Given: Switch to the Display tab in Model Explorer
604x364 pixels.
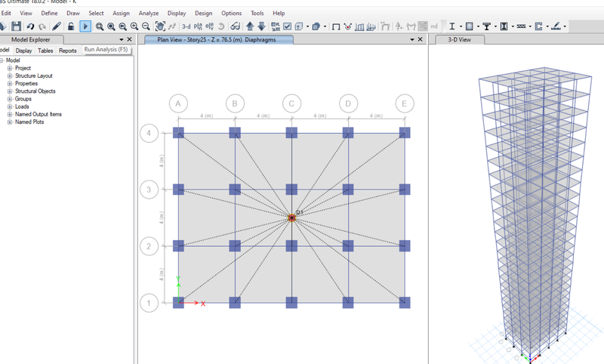Looking at the screenshot, I should click(x=23, y=51).
